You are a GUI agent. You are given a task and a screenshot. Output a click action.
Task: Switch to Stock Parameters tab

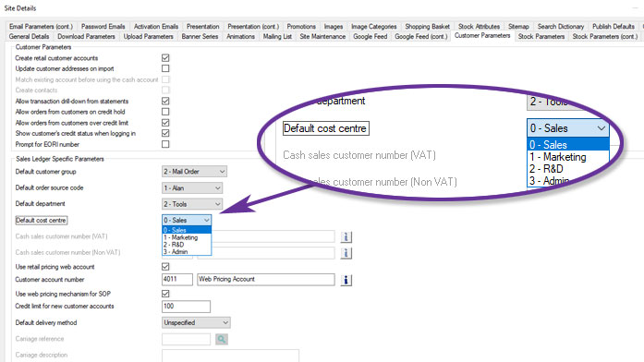[541, 37]
